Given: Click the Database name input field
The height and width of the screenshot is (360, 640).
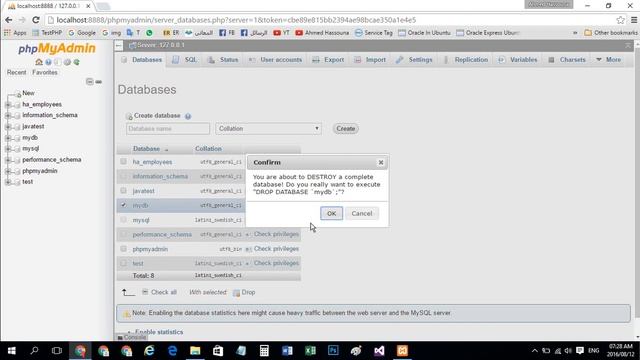Looking at the screenshot, I should [168, 129].
